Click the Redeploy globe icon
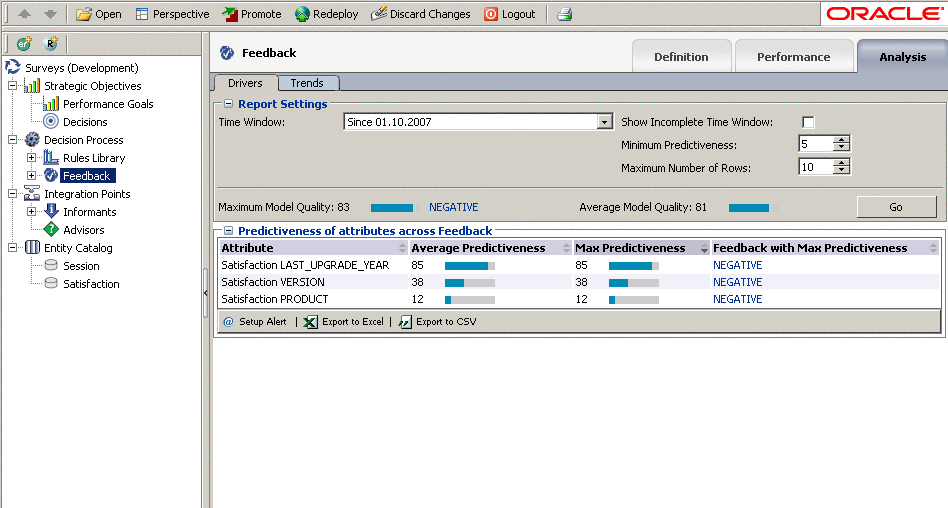 click(302, 14)
